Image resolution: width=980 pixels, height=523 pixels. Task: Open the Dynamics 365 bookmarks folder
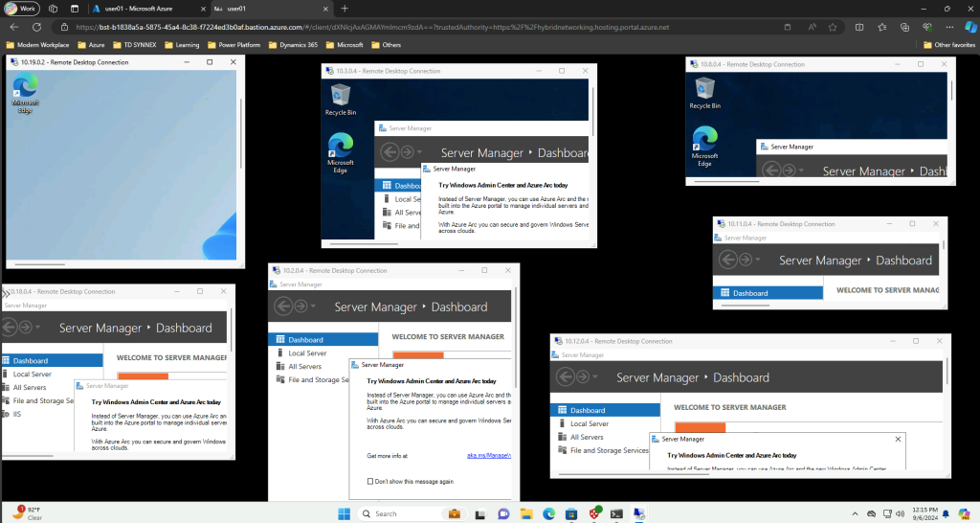click(x=293, y=45)
